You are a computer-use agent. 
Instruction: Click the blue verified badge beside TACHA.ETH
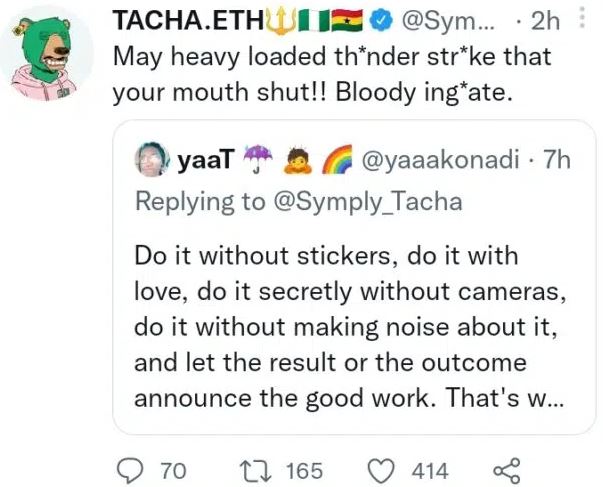[407, 19]
